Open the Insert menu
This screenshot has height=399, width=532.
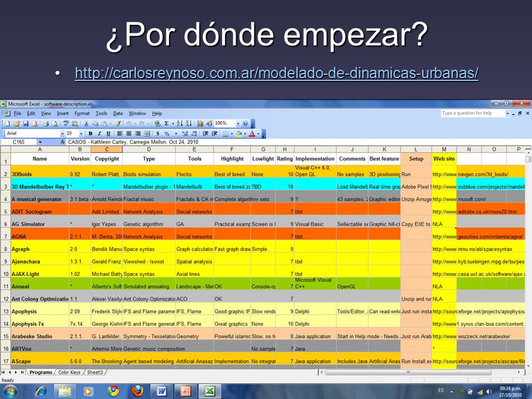tap(63, 113)
